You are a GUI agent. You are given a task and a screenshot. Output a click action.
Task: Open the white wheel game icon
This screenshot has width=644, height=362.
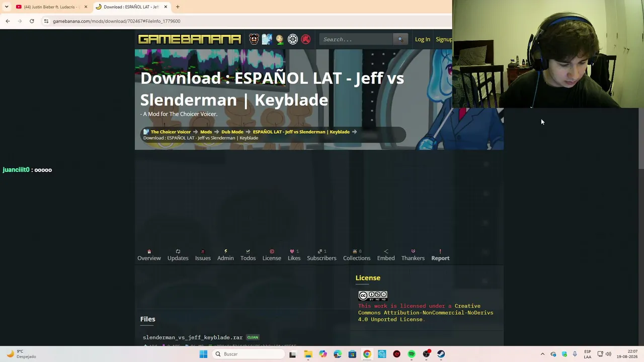click(293, 39)
